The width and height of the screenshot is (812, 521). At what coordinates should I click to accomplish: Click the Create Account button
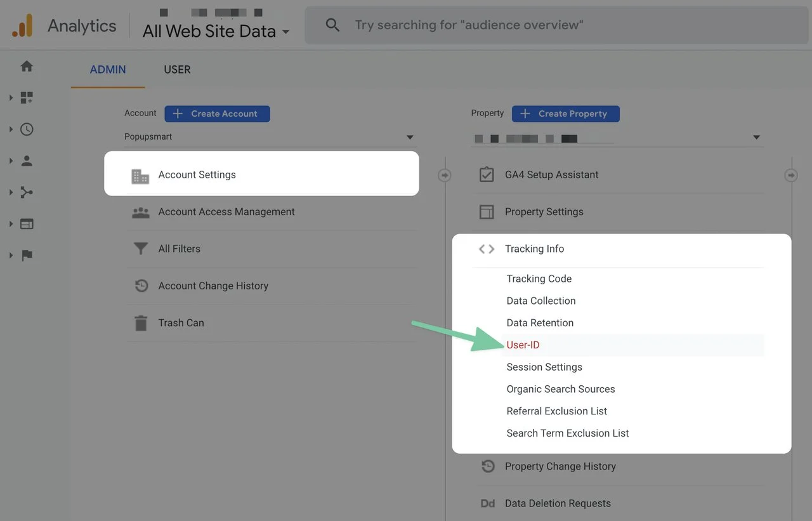pyautogui.click(x=217, y=114)
